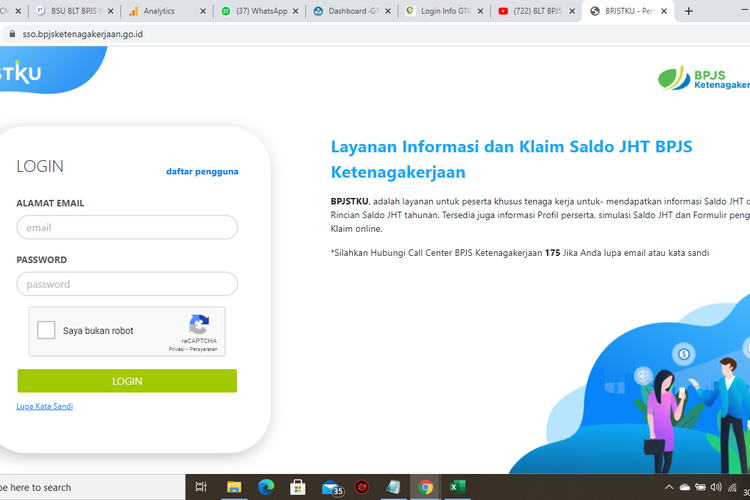750x500 pixels.
Task: Click the Layanan Informasi dan Klaim heading
Action: [511, 159]
